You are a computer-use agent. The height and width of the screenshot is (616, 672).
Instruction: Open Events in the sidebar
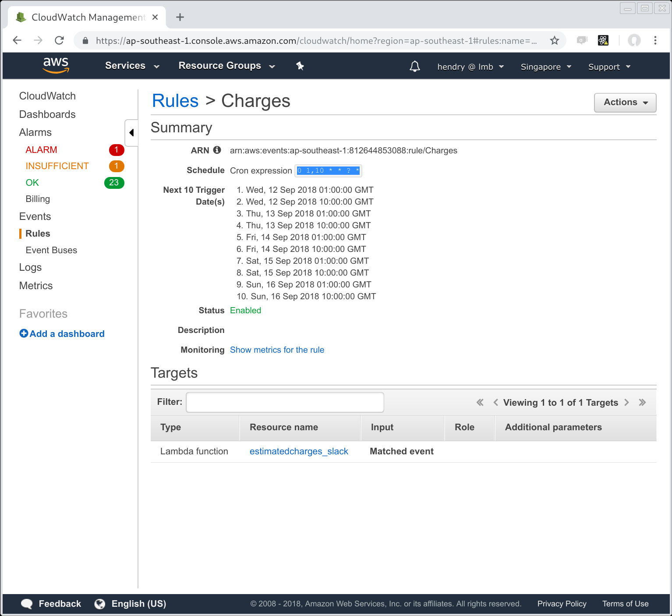[35, 216]
